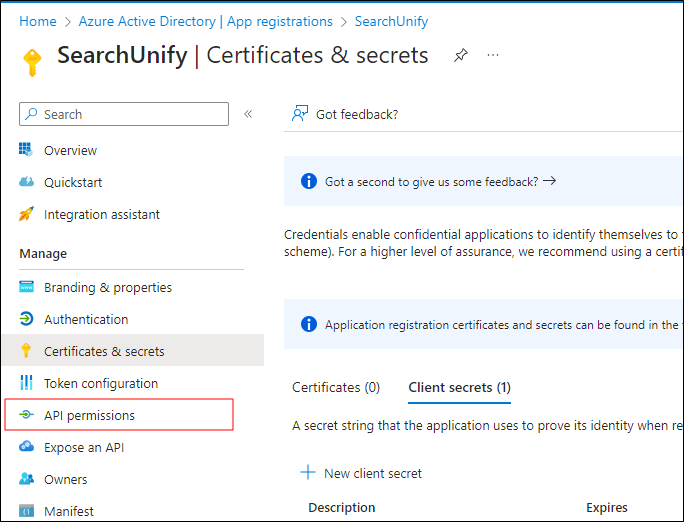Open Expose an API section
Viewport: 684px width, 522px height.
click(84, 447)
